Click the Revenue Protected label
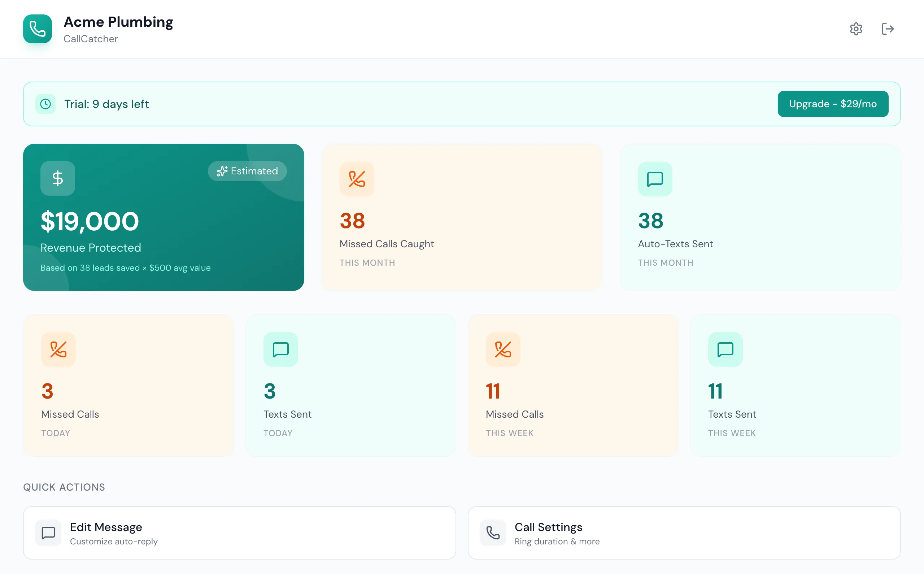The image size is (924, 574). click(91, 248)
